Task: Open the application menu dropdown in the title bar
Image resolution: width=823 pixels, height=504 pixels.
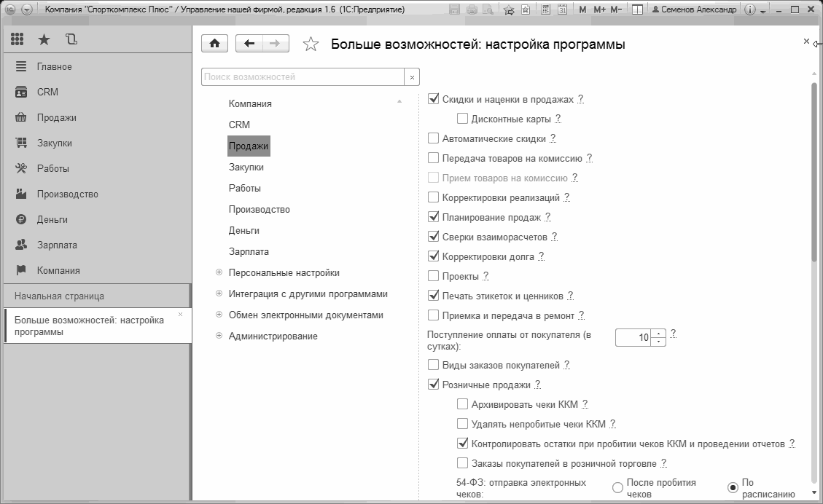Action: 26,9
